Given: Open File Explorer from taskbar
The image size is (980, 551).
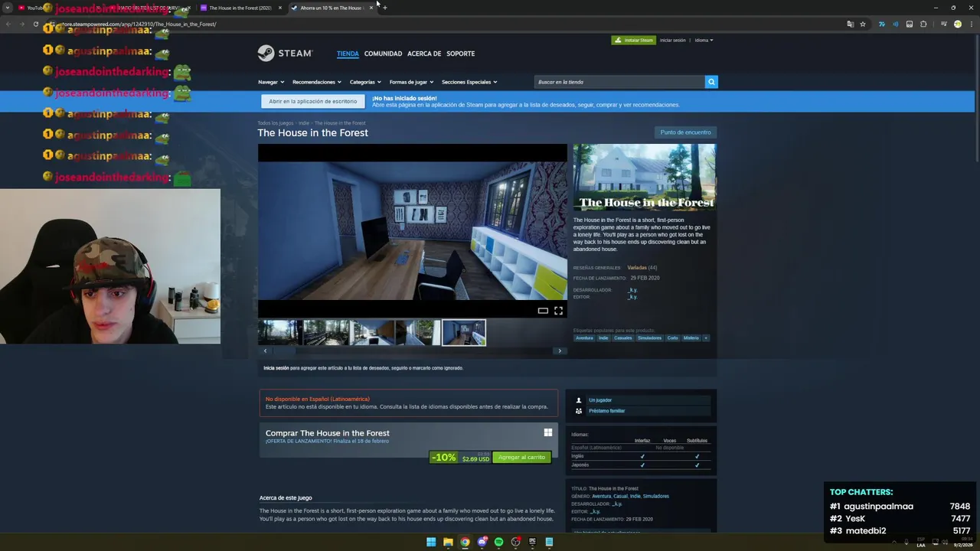Looking at the screenshot, I should [448, 542].
